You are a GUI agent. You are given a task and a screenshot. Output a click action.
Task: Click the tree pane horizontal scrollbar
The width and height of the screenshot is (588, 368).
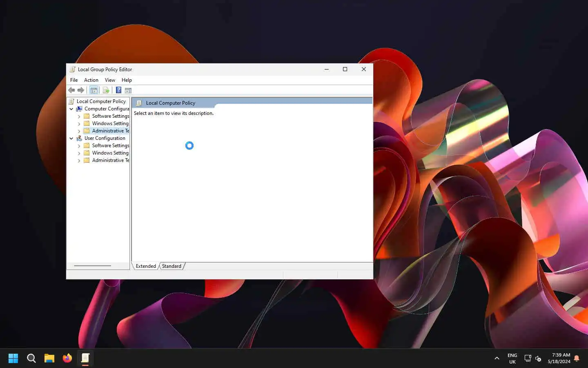pos(93,266)
